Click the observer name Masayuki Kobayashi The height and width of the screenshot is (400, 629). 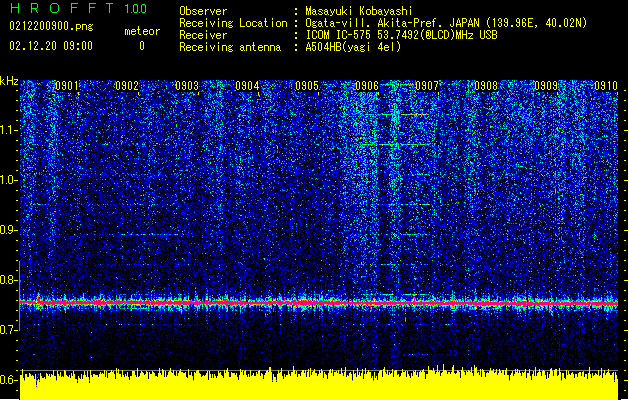point(359,11)
